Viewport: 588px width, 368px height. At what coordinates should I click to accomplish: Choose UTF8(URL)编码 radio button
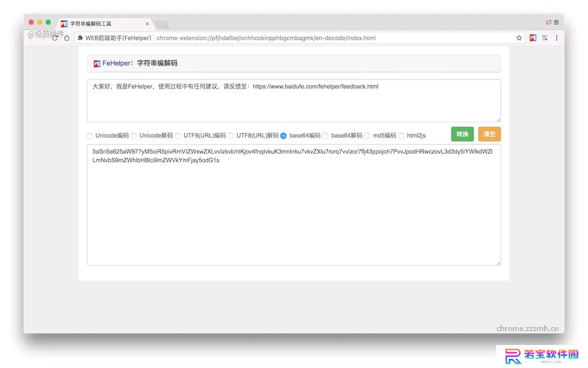click(178, 136)
